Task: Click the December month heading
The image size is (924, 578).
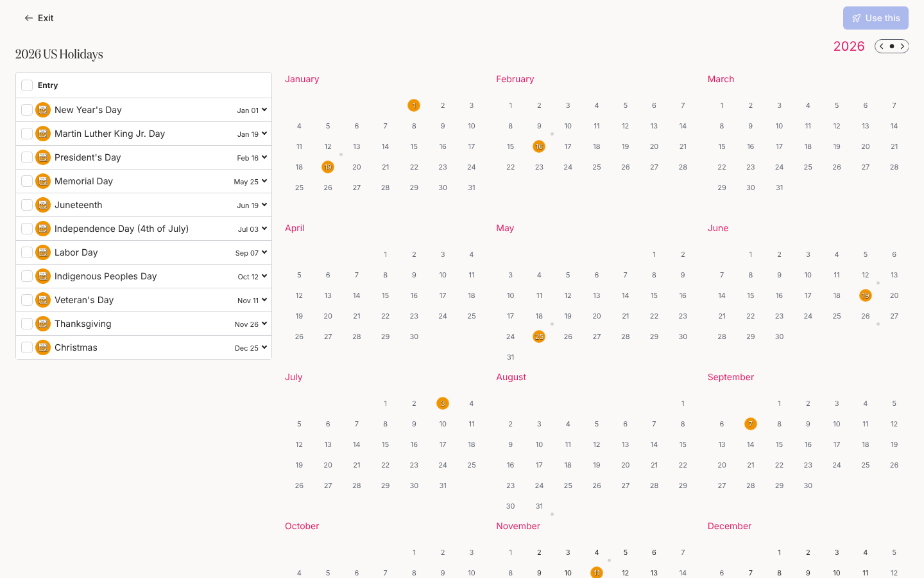Action: point(730,526)
